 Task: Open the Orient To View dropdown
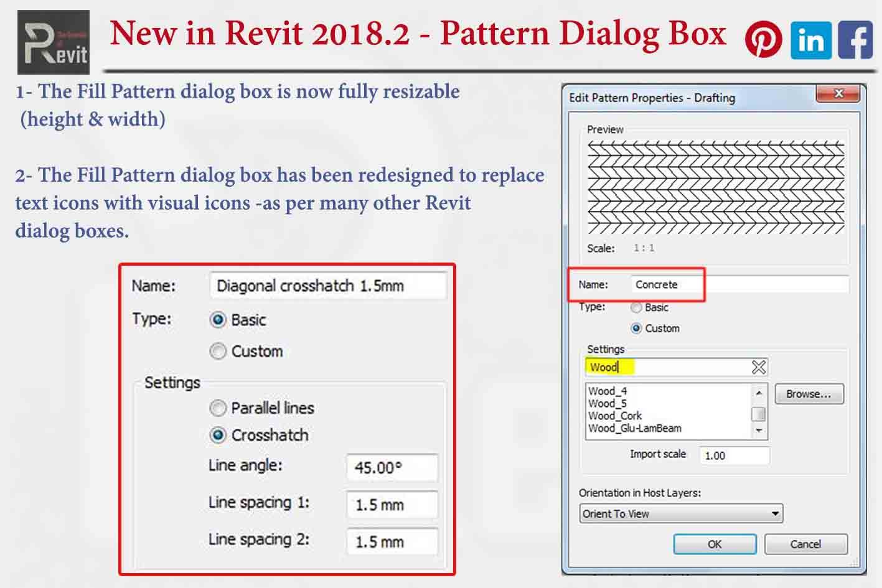[681, 513]
